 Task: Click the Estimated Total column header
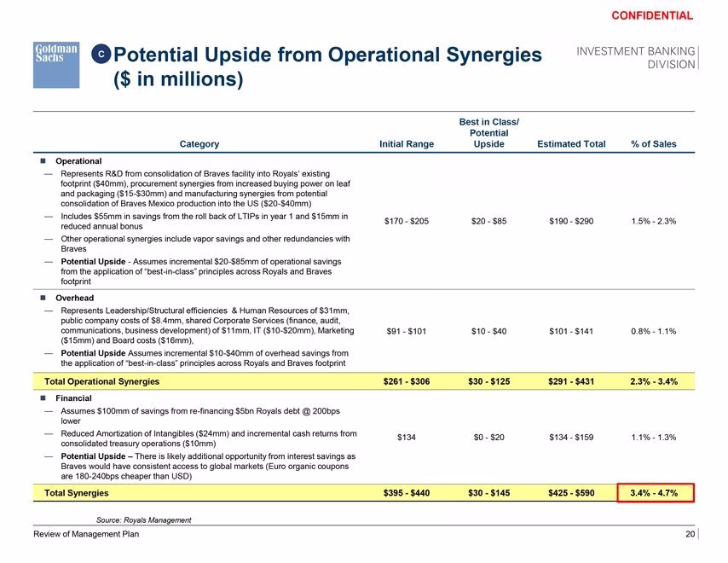571,144
